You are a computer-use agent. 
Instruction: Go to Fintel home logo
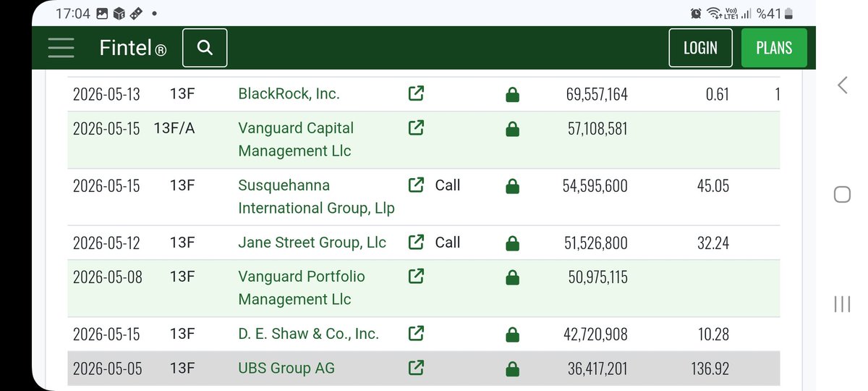pos(133,49)
